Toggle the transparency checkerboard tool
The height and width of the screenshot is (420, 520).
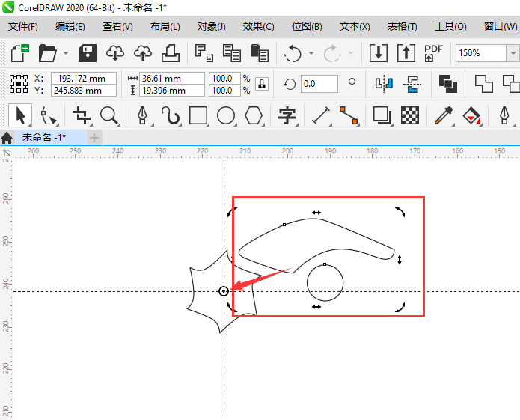pos(409,115)
